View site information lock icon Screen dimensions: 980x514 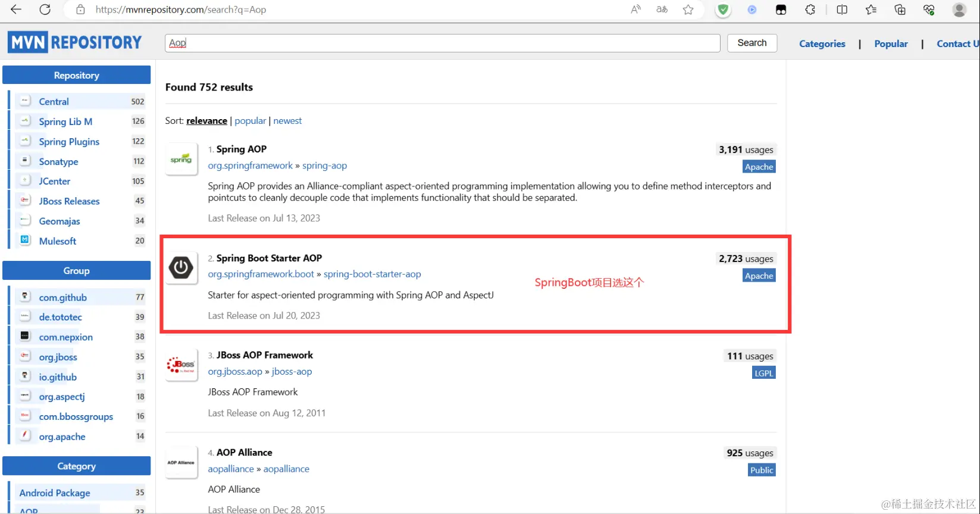(81, 10)
